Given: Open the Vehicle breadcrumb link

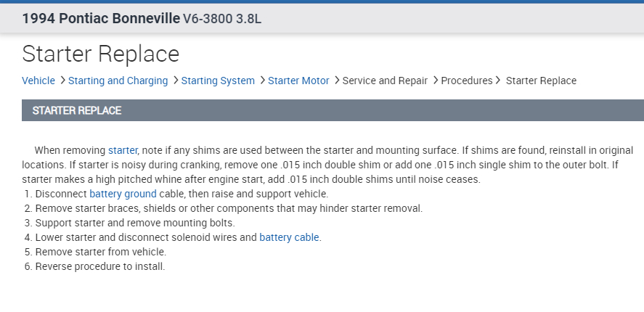Looking at the screenshot, I should 38,81.
